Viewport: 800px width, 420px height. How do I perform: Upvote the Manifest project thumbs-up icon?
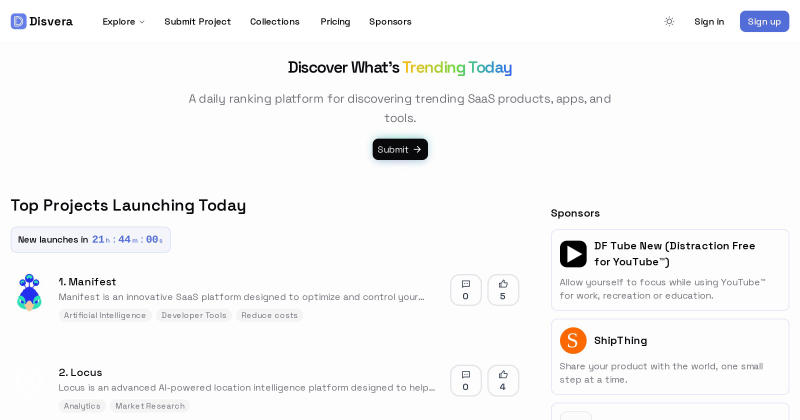pyautogui.click(x=503, y=290)
